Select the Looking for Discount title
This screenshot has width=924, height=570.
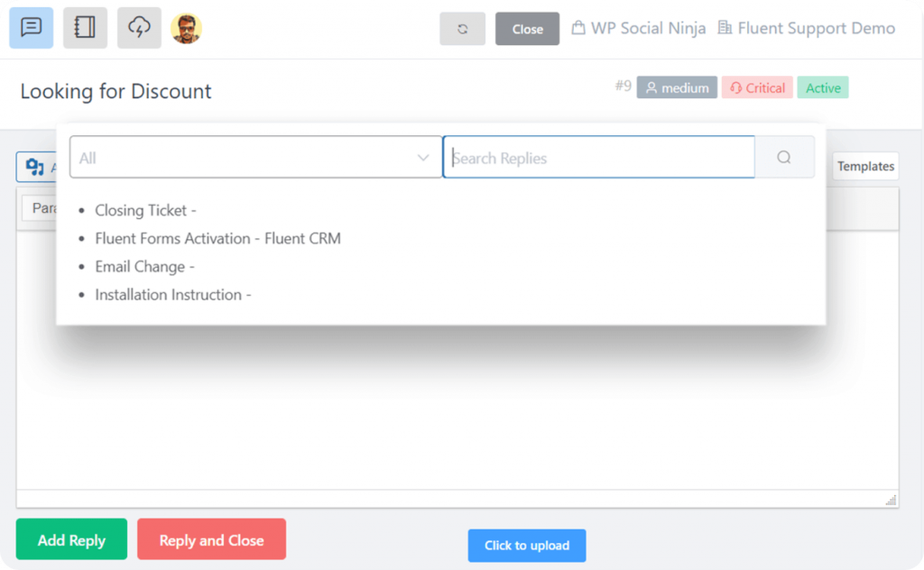116,91
